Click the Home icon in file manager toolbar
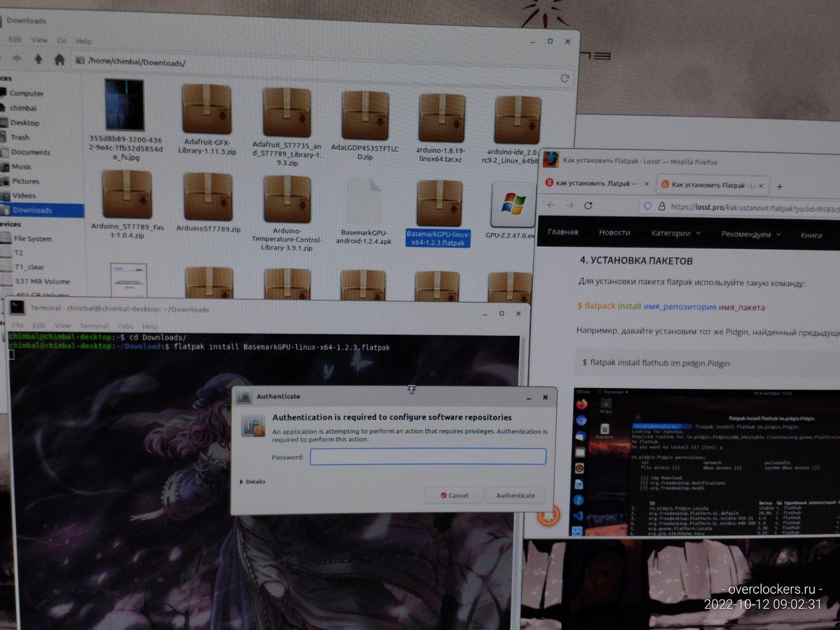 tap(59, 60)
